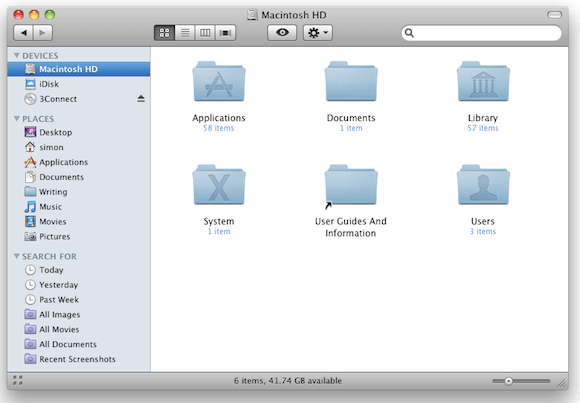Screen dimensions: 580x403
Task: Show files from Yesterday
Action: pos(78,285)
